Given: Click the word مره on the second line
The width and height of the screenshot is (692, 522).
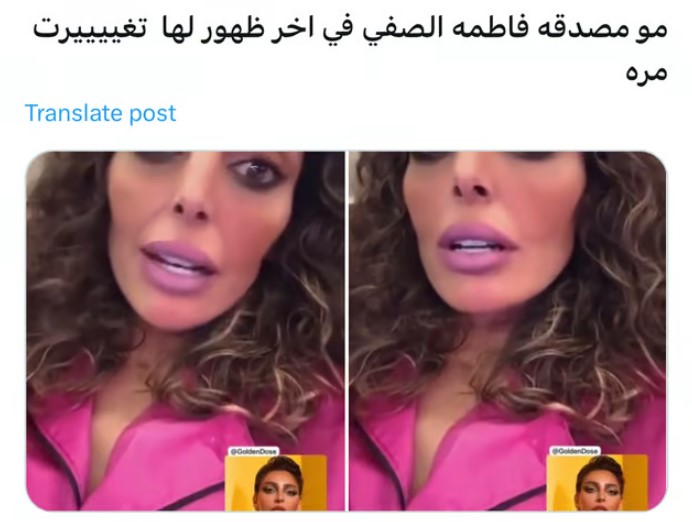Looking at the screenshot, I should point(647,72).
